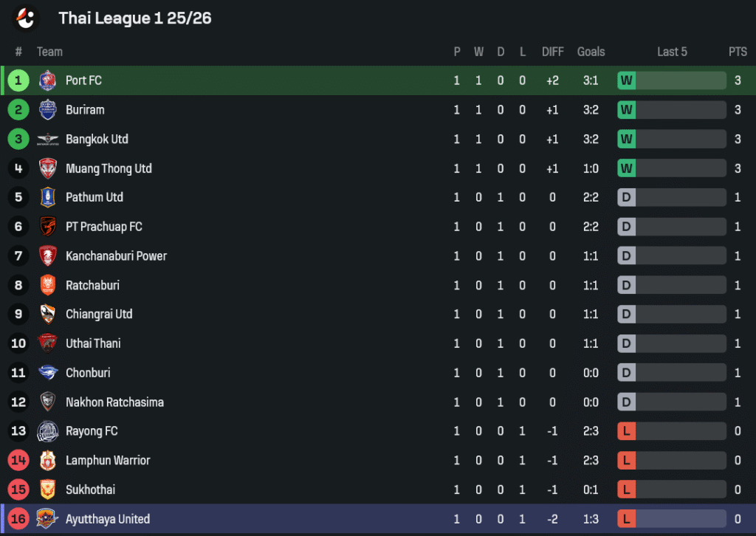This screenshot has width=756, height=536.
Task: Open the Port FC team crest
Action: point(48,80)
